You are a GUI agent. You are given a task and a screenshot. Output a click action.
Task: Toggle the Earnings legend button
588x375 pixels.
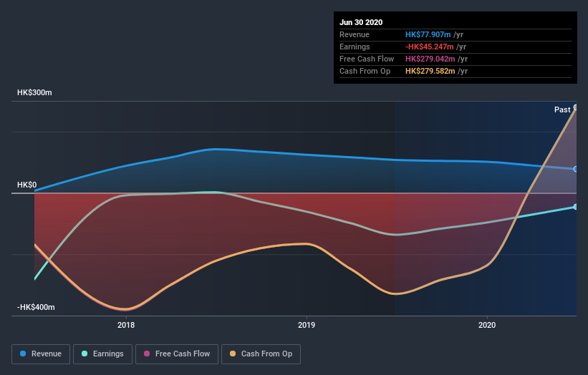point(102,354)
